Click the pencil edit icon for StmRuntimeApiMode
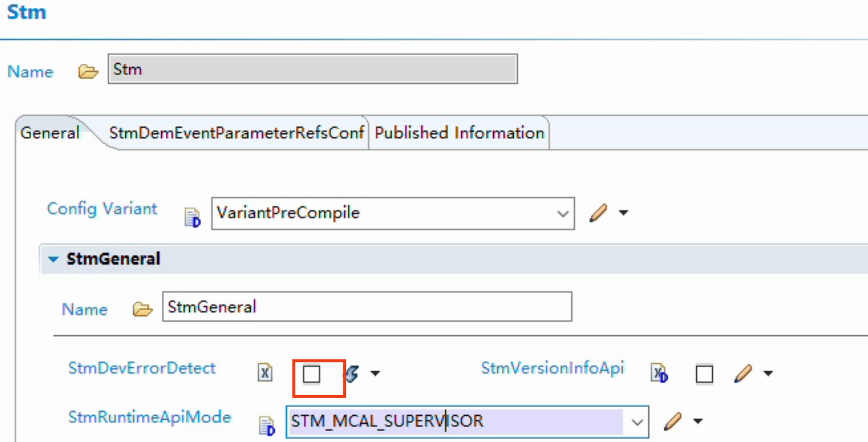The image size is (868, 442). pyautogui.click(x=671, y=421)
